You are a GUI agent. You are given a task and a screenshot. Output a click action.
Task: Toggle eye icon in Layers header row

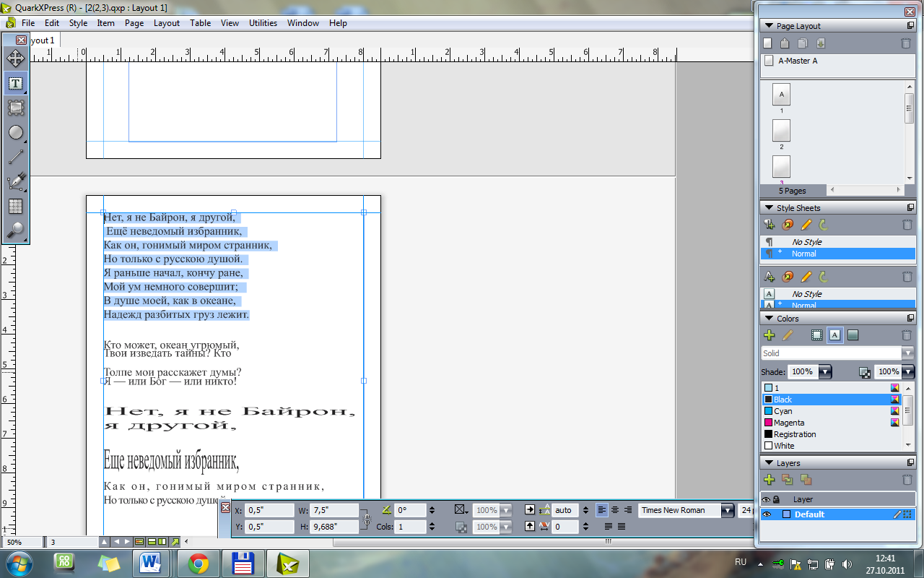(767, 499)
